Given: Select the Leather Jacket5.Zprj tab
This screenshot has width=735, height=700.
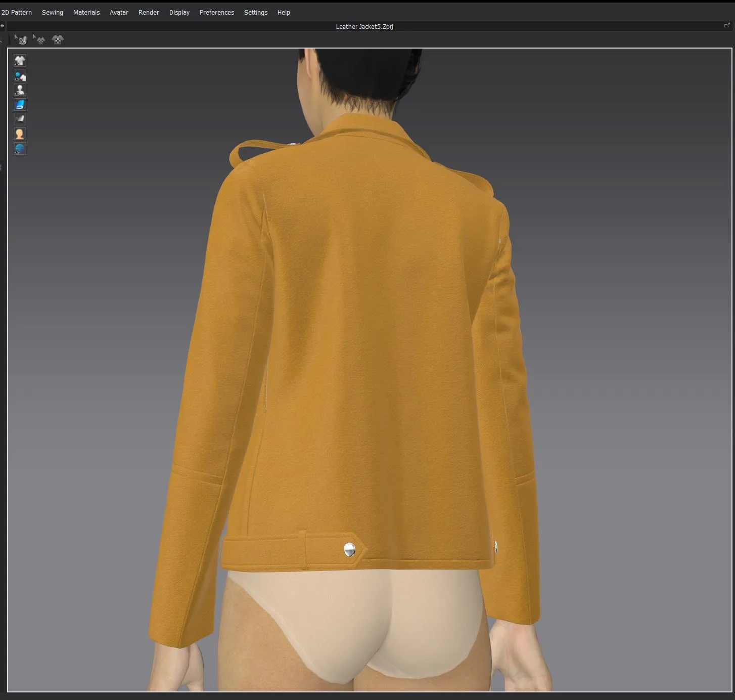Looking at the screenshot, I should (363, 26).
